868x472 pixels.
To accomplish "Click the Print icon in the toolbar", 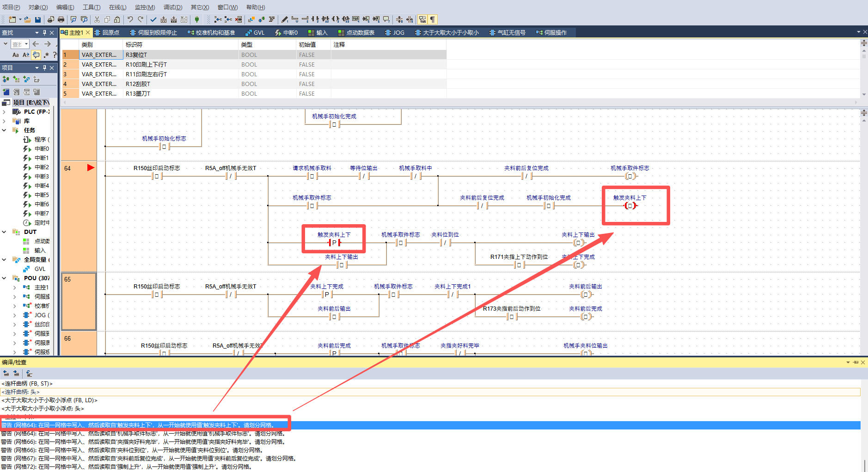I will [61, 19].
